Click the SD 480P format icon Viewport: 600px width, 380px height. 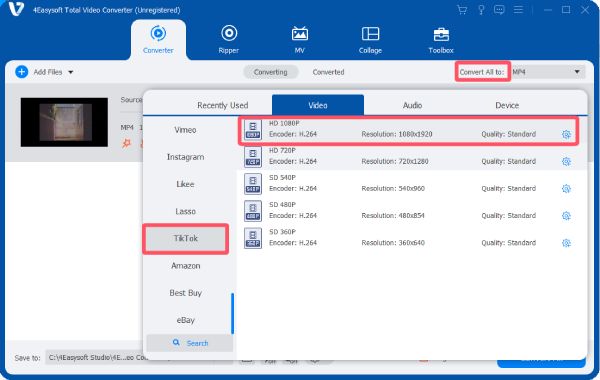point(253,211)
